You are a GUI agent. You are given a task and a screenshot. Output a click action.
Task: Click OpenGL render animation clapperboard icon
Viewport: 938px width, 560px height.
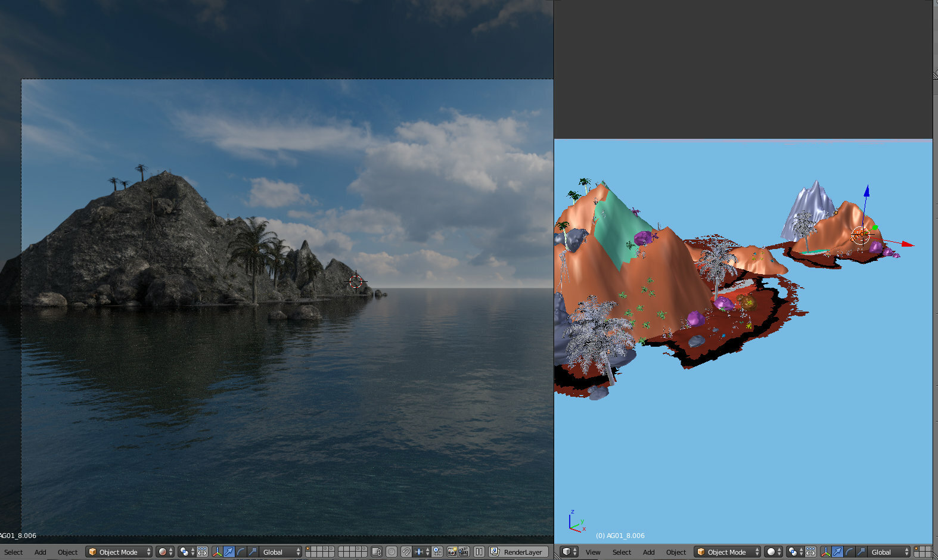pyautogui.click(x=464, y=552)
